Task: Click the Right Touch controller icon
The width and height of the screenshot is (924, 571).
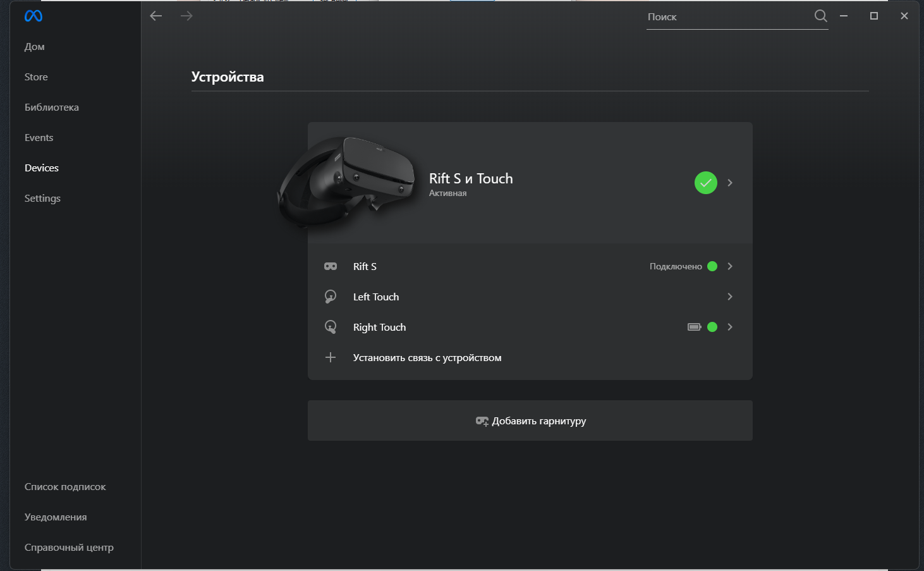Action: point(331,327)
